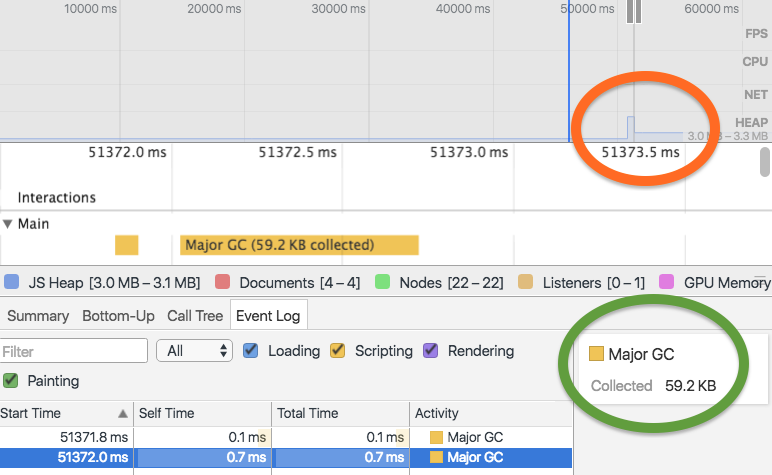Click the yellow swatch in the Major GC details
772x475 pixels.
(596, 354)
